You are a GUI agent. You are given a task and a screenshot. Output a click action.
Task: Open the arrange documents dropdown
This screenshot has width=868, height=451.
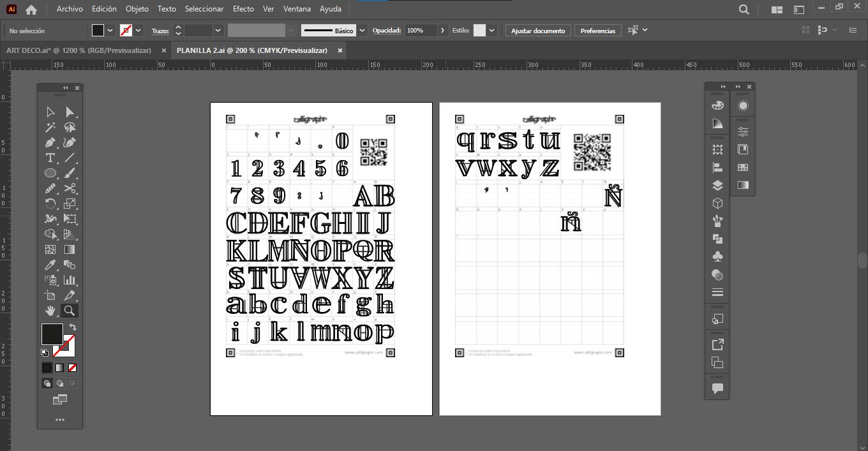[777, 10]
